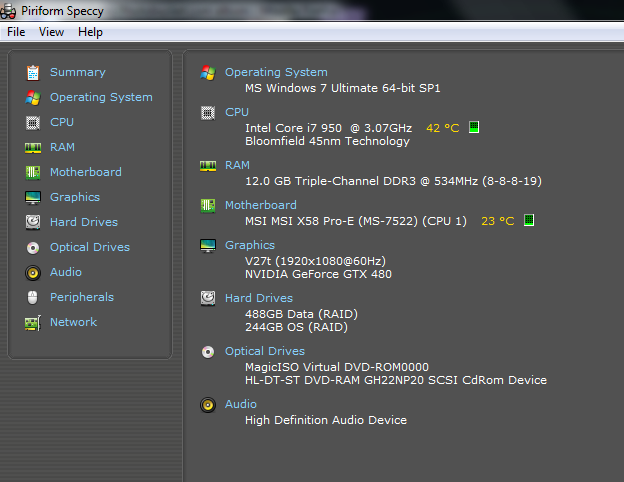Click the motherboard temperature indicator icon

(529, 221)
